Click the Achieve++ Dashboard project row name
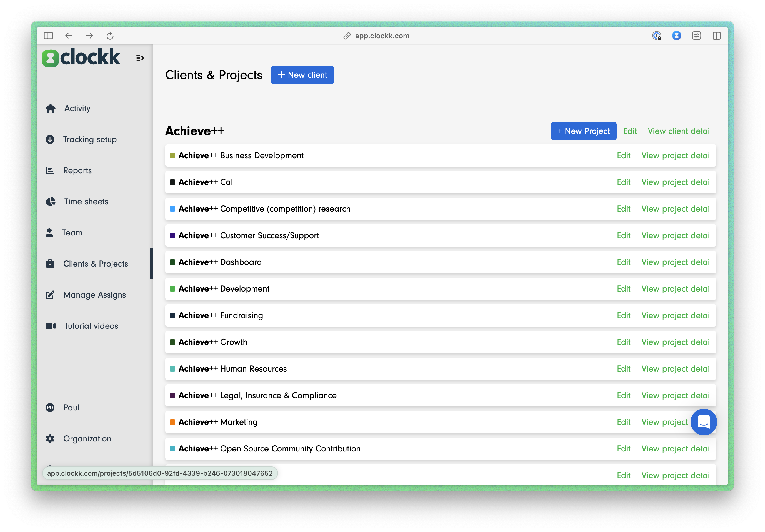 click(x=220, y=262)
